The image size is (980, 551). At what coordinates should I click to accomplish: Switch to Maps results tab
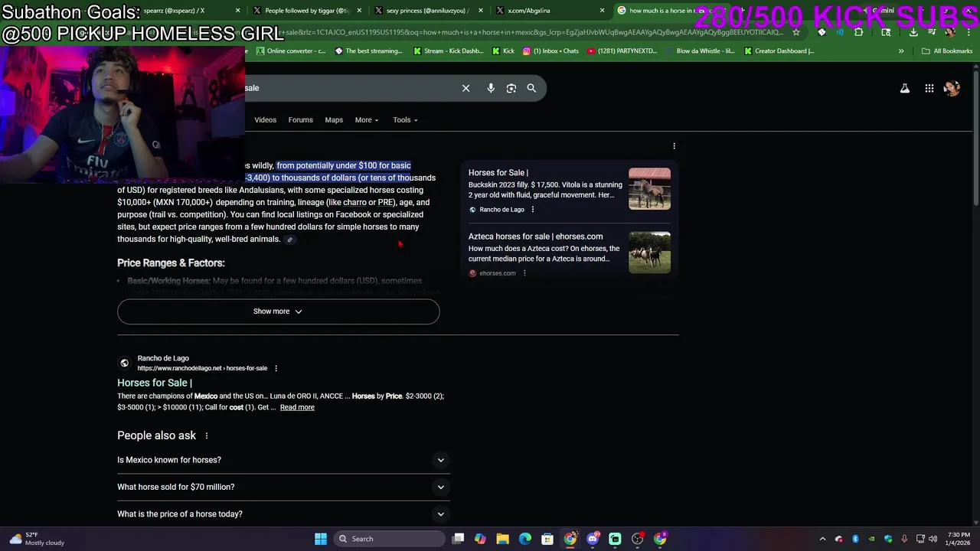[x=334, y=120]
